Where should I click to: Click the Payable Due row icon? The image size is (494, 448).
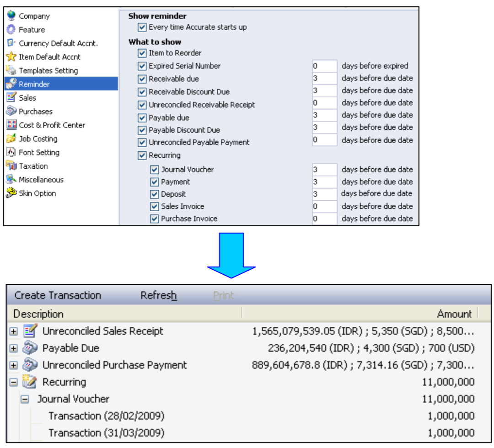(x=30, y=348)
